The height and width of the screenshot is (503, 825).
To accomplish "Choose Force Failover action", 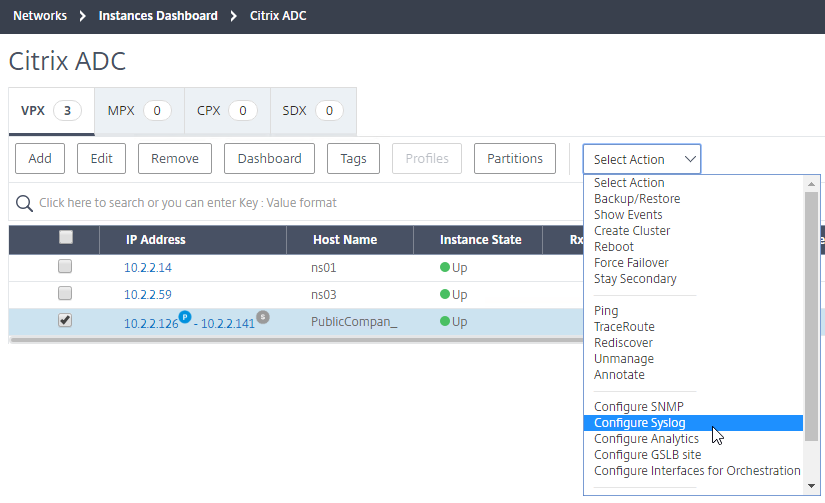I will (631, 263).
